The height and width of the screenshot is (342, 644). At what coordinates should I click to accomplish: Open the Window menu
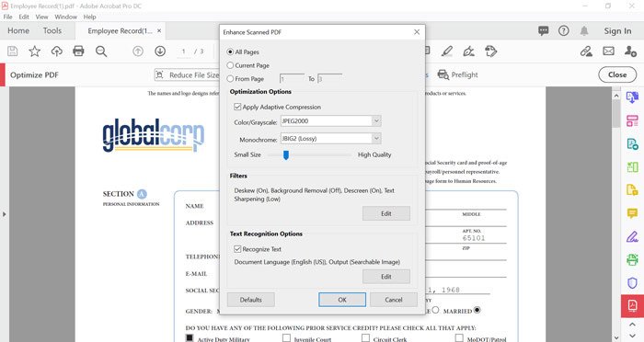click(65, 17)
